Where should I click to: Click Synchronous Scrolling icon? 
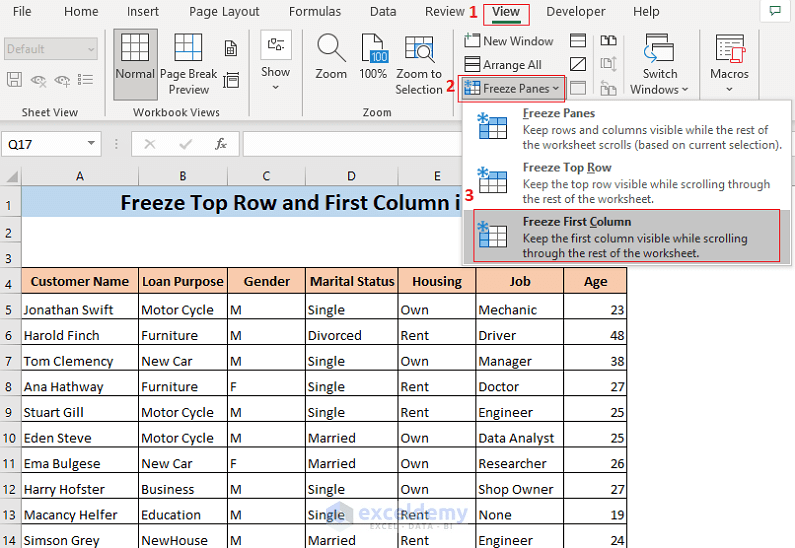click(608, 64)
